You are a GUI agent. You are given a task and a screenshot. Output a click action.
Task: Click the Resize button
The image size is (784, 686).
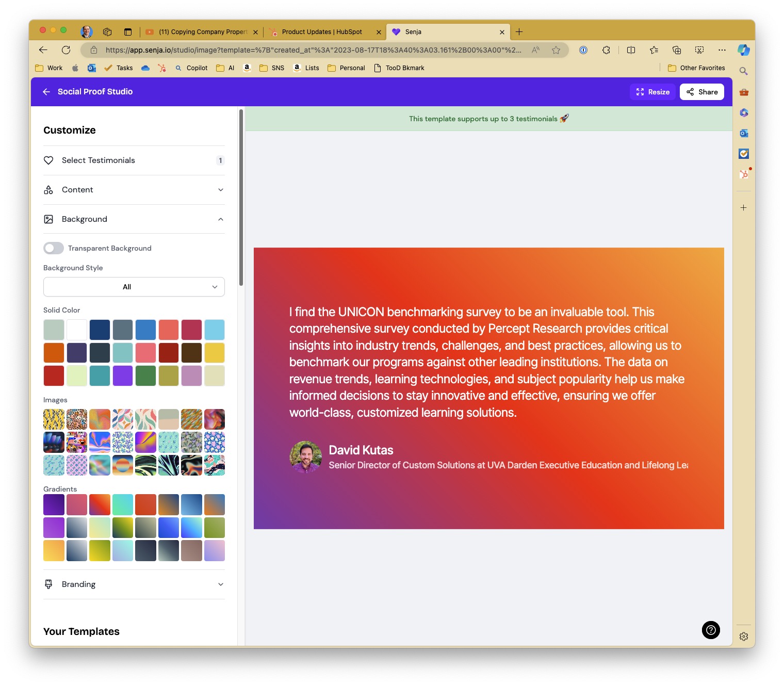pyautogui.click(x=652, y=92)
